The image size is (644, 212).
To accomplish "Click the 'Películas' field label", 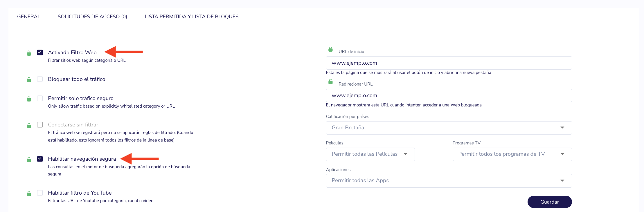I will [334, 143].
